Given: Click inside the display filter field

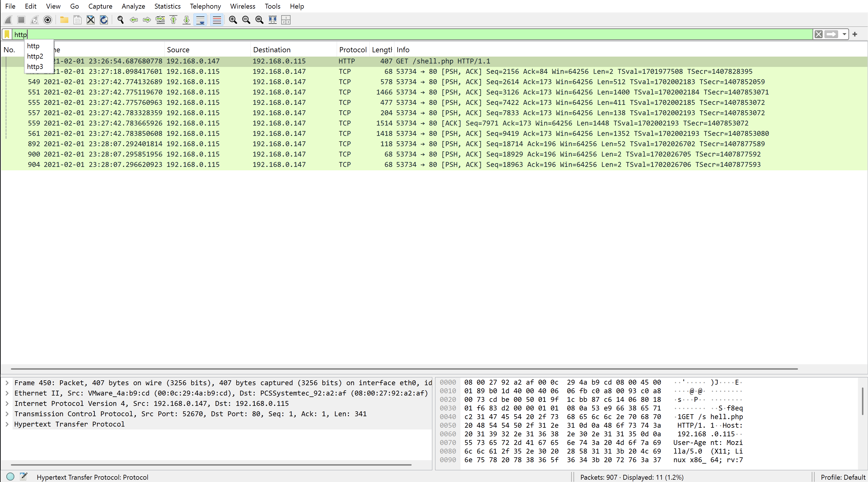Looking at the screenshot, I should (x=412, y=34).
